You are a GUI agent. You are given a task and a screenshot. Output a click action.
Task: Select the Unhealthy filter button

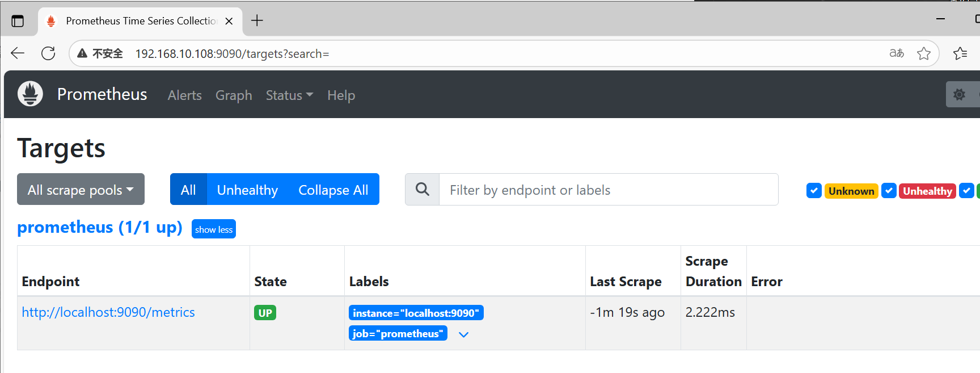[x=247, y=189]
